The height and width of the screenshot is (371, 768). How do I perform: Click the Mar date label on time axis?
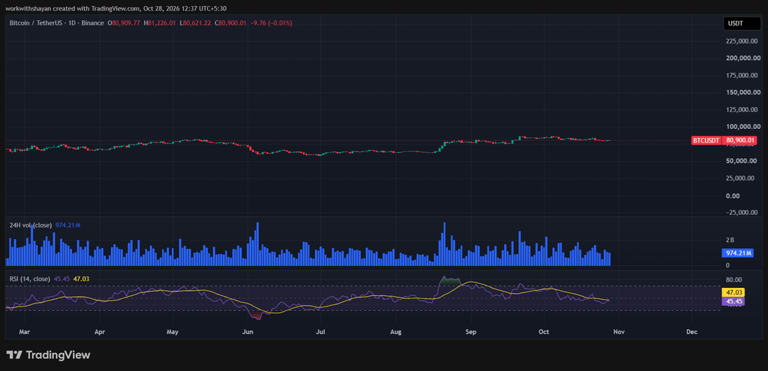pos(24,332)
